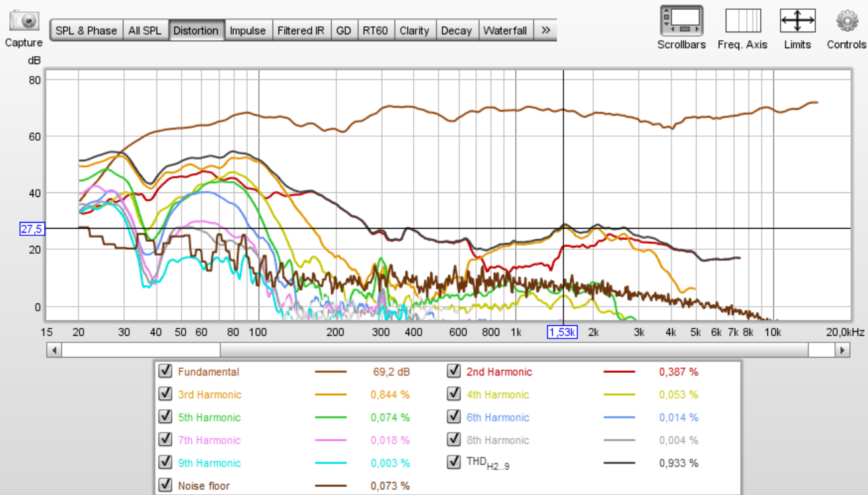The image size is (868, 495).
Task: Click the 3rd Harmonic orange line sample
Action: point(331,395)
